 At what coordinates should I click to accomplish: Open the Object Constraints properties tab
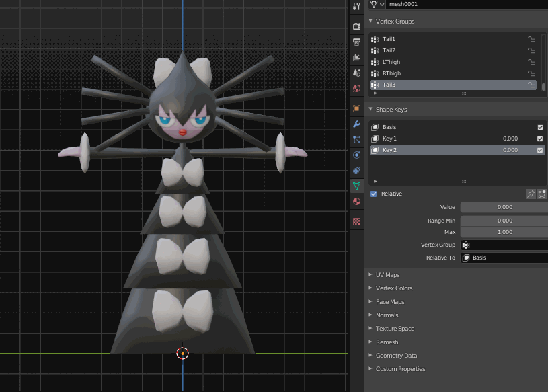[x=356, y=171]
